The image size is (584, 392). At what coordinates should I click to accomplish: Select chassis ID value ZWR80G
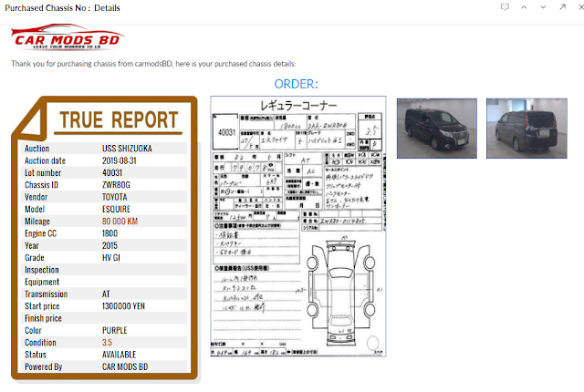tap(116, 185)
